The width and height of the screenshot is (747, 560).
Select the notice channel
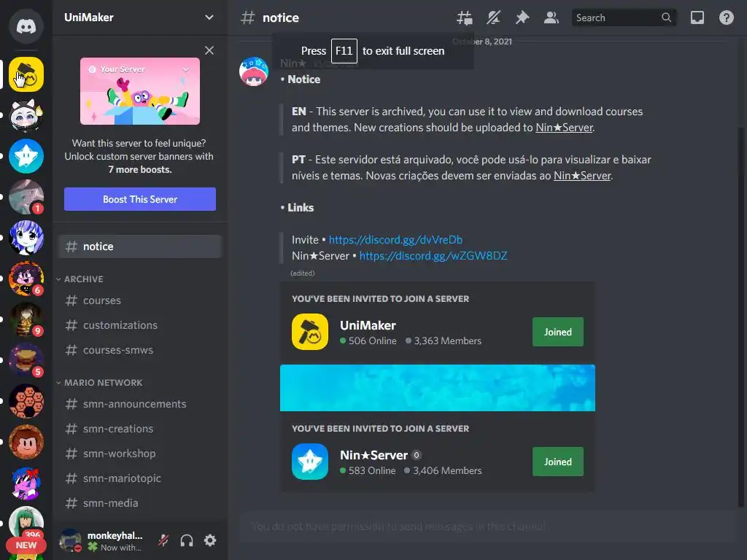pyautogui.click(x=140, y=246)
